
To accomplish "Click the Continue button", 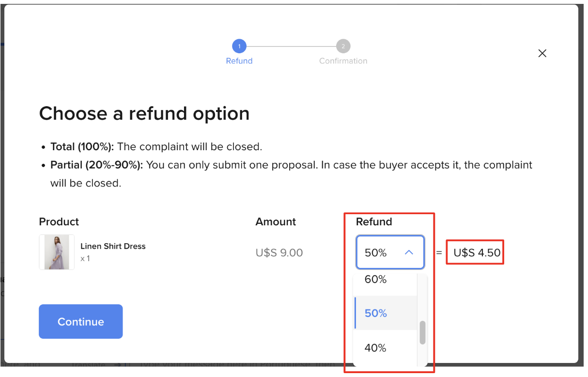I will pyautogui.click(x=81, y=322).
